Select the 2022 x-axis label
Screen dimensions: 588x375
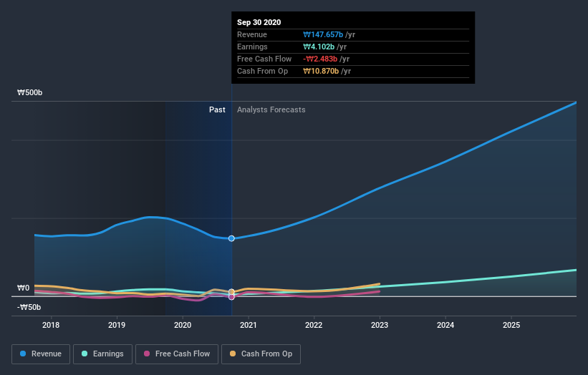point(314,325)
